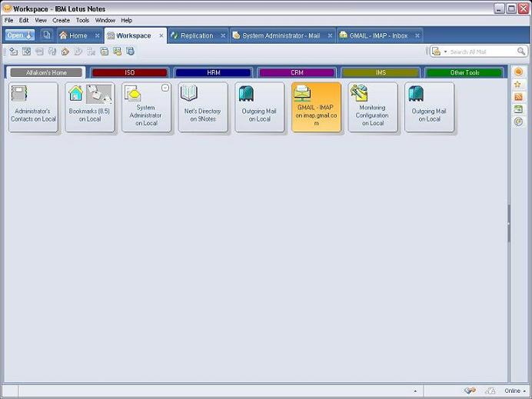Image resolution: width=532 pixels, height=399 pixels.
Task: Open the calendar day-at-a-glance sidebar icon
Action: [518, 109]
